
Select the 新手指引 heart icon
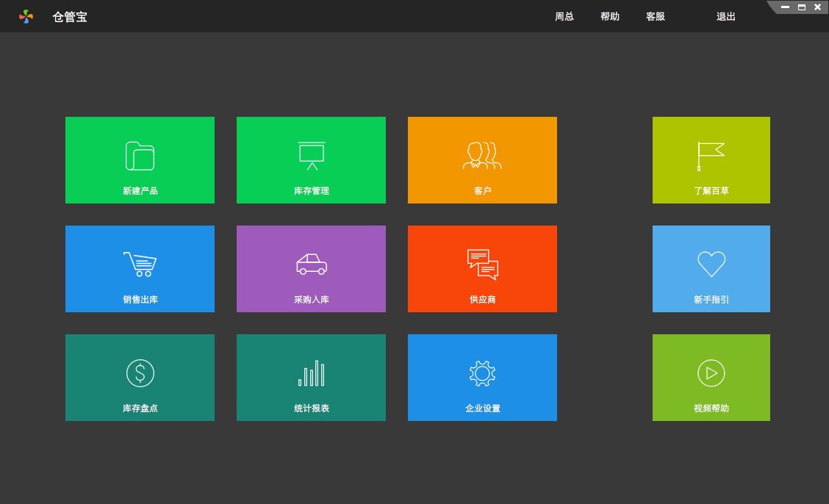(x=711, y=264)
